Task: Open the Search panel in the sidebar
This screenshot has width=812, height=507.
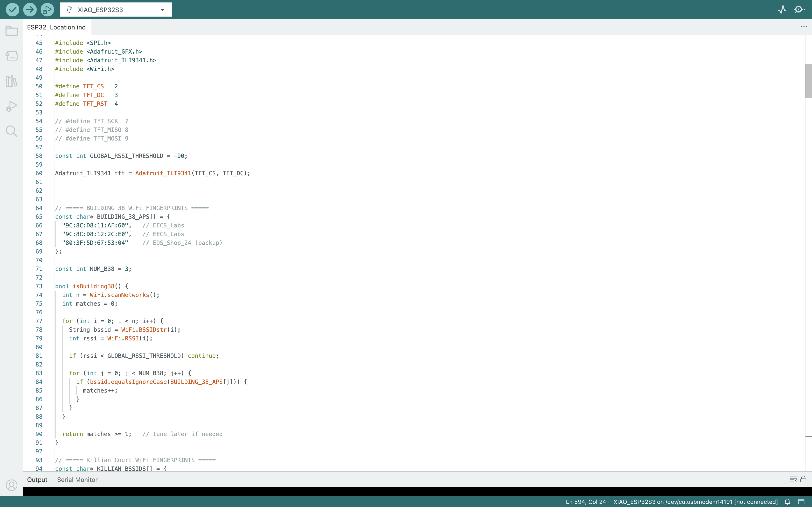Action: click(11, 131)
